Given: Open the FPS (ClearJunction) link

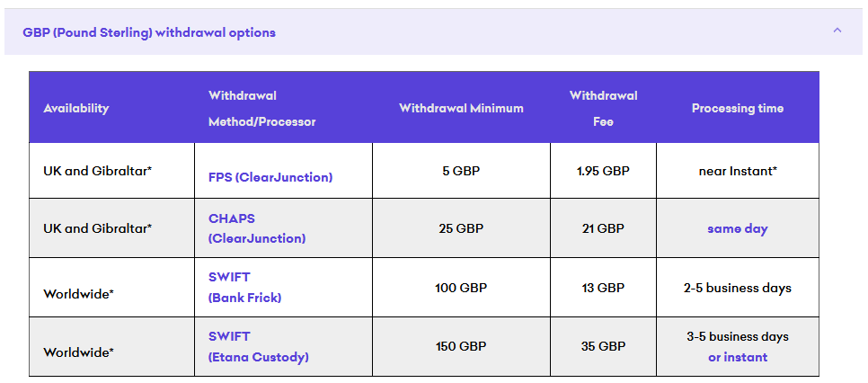Looking at the screenshot, I should 270,177.
